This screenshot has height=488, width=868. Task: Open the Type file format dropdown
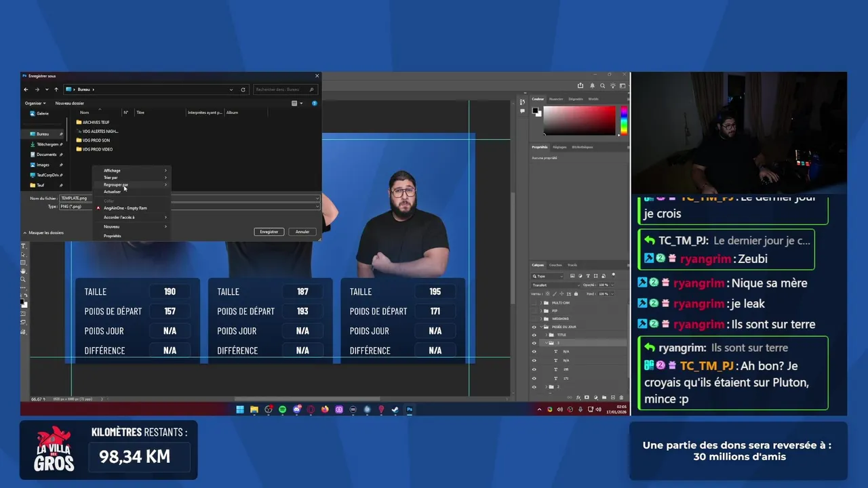pyautogui.click(x=189, y=206)
